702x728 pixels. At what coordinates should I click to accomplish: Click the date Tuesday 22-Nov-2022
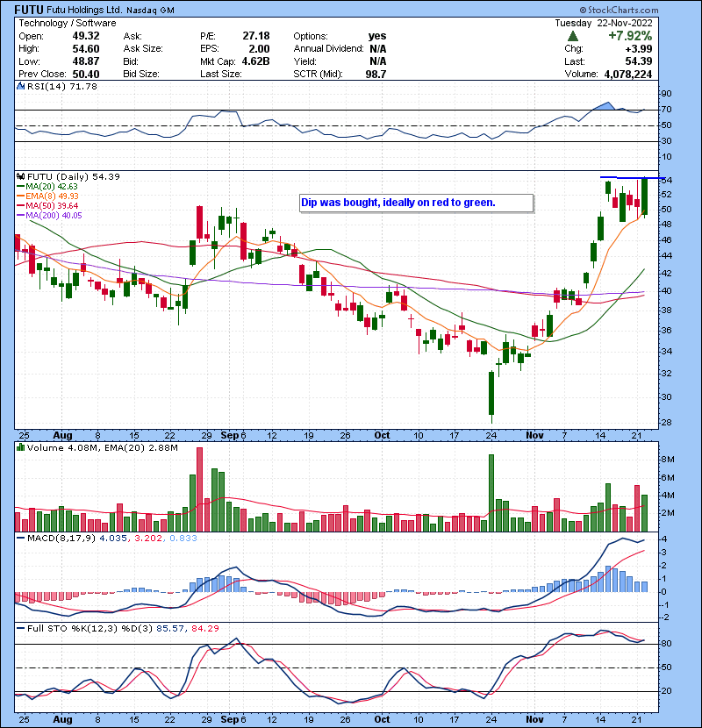point(604,23)
